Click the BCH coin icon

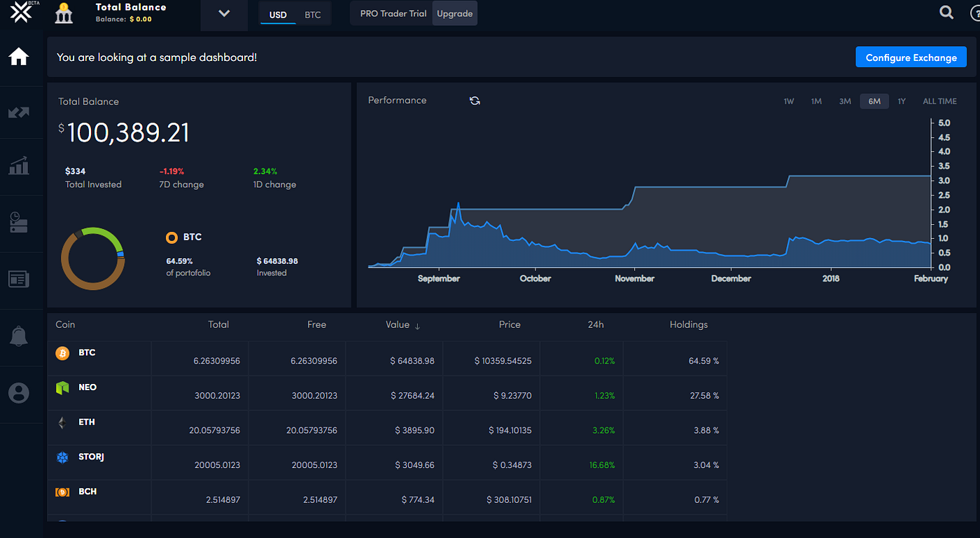click(63, 492)
